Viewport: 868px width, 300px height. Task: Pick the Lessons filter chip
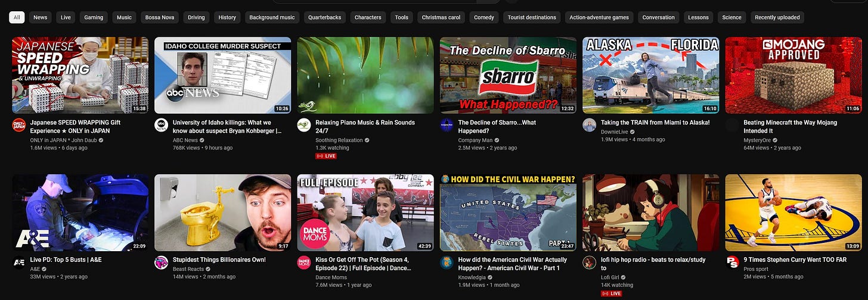point(699,17)
